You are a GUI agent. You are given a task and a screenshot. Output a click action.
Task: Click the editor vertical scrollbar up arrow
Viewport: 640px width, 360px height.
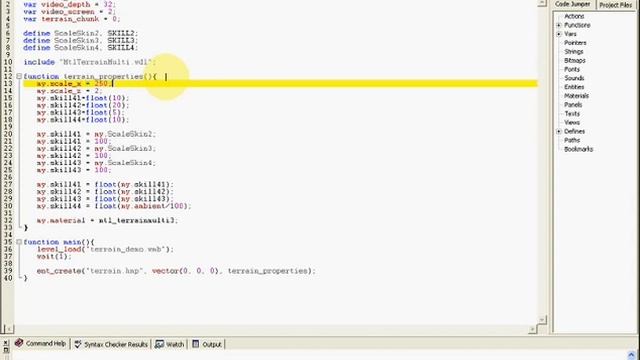pos(542,3)
